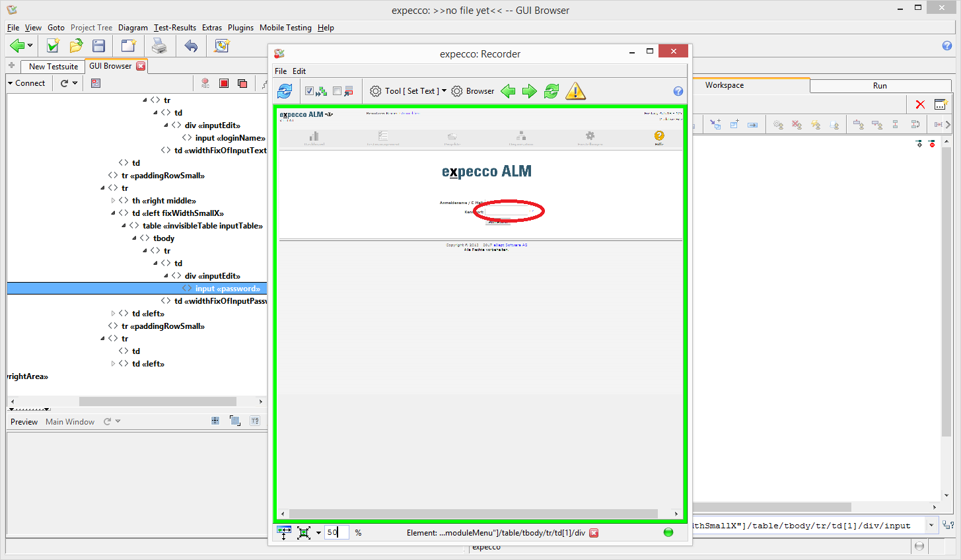Click the blue refresh icon in Recorder
Image resolution: width=961 pixels, height=560 pixels.
[285, 91]
